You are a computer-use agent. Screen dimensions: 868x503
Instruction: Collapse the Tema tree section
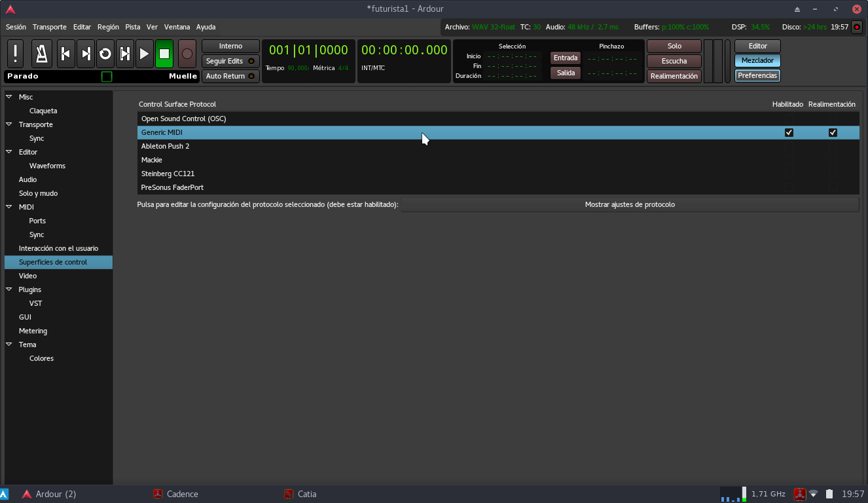click(x=9, y=345)
